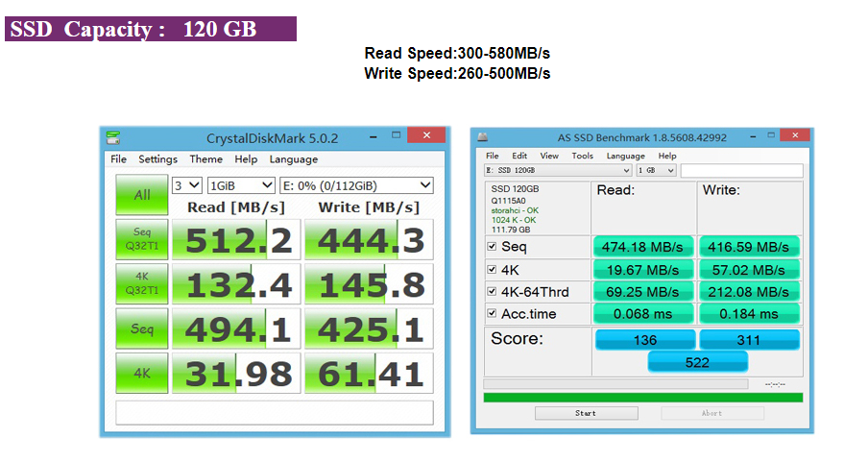
Task: Click the empty status box in CrystalDiskMark
Action: coord(275,413)
